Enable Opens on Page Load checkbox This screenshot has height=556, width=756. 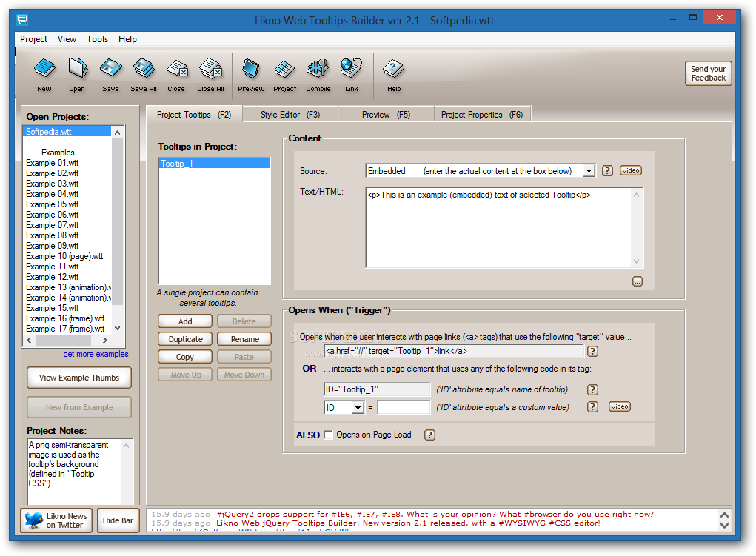click(x=328, y=435)
